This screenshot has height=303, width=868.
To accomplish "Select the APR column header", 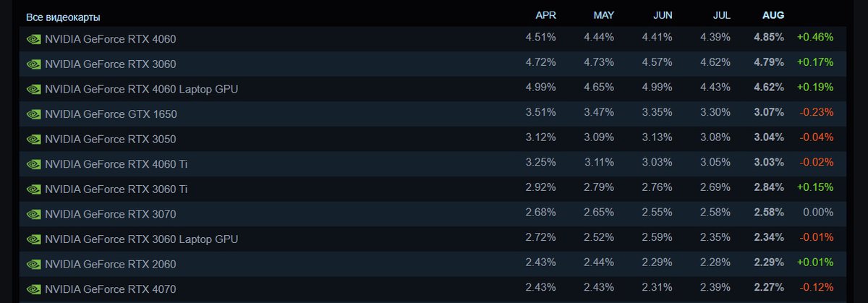I will 545,15.
